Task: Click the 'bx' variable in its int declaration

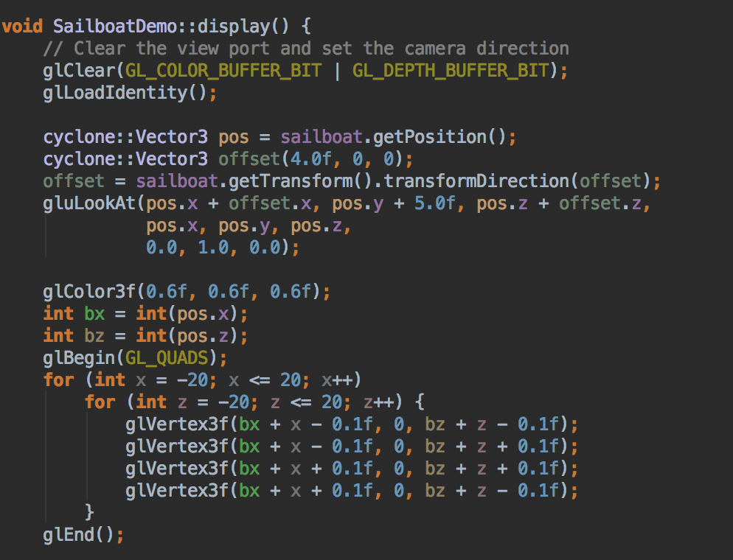Action: 94,314
